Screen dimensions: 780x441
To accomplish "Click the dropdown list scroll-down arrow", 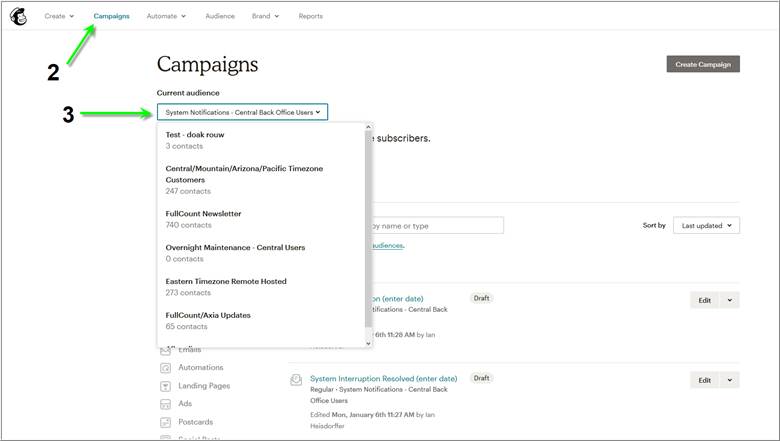I will [x=369, y=343].
